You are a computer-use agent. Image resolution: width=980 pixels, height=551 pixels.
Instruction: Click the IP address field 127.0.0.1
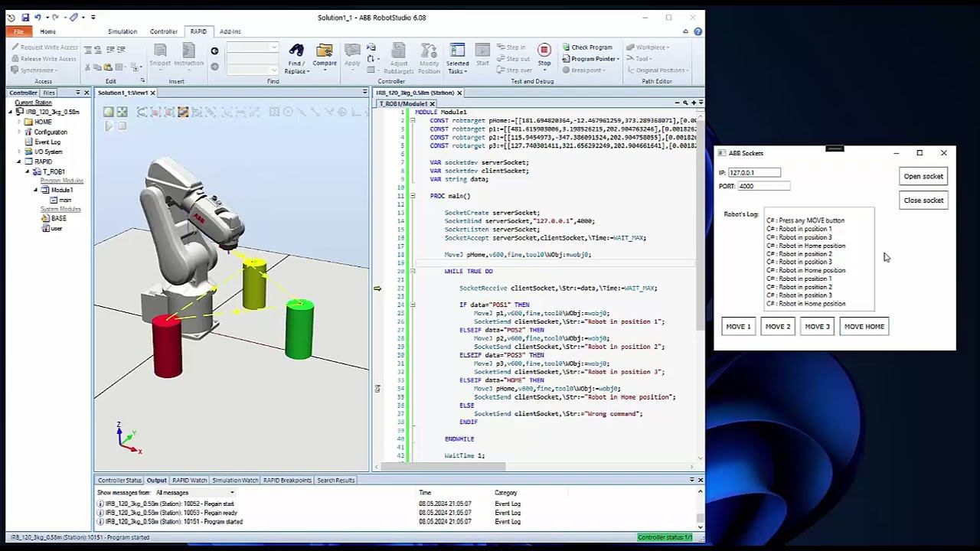click(755, 173)
